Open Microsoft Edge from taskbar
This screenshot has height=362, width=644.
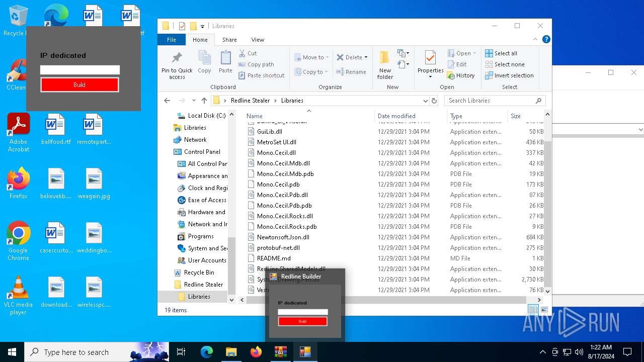point(207,352)
